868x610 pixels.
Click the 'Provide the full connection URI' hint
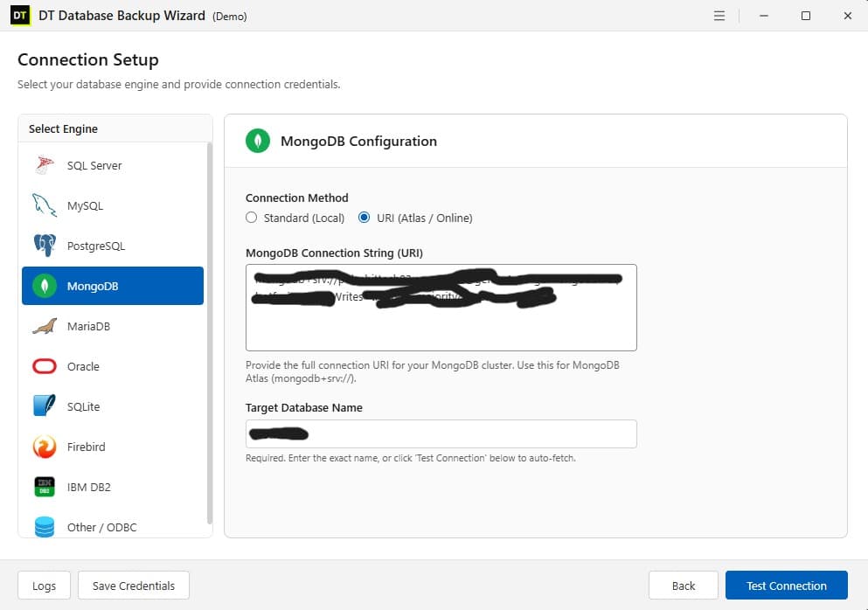(x=433, y=371)
